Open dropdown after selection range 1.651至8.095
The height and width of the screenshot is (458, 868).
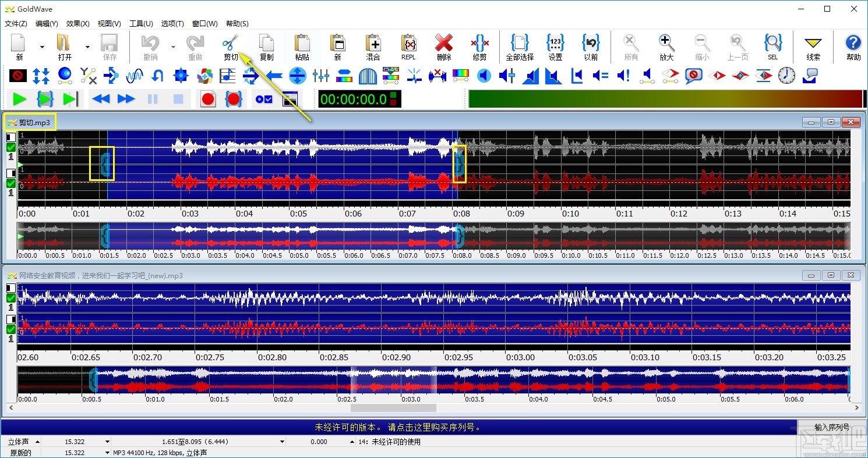click(284, 442)
